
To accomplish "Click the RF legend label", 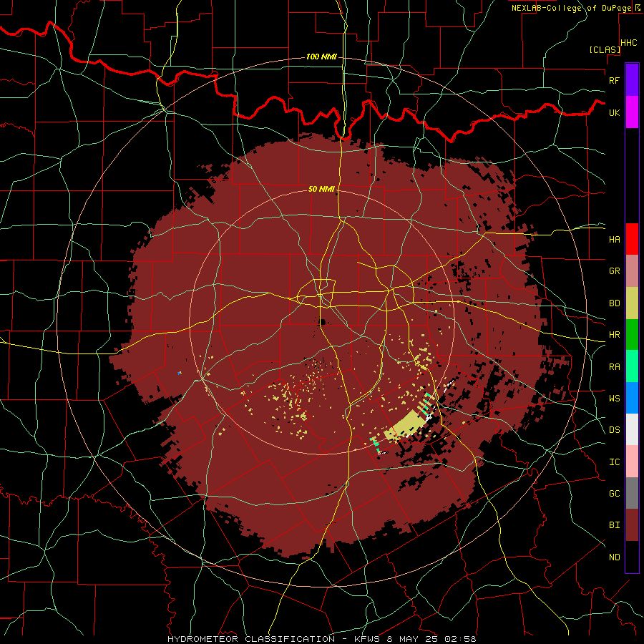I will tap(614, 80).
